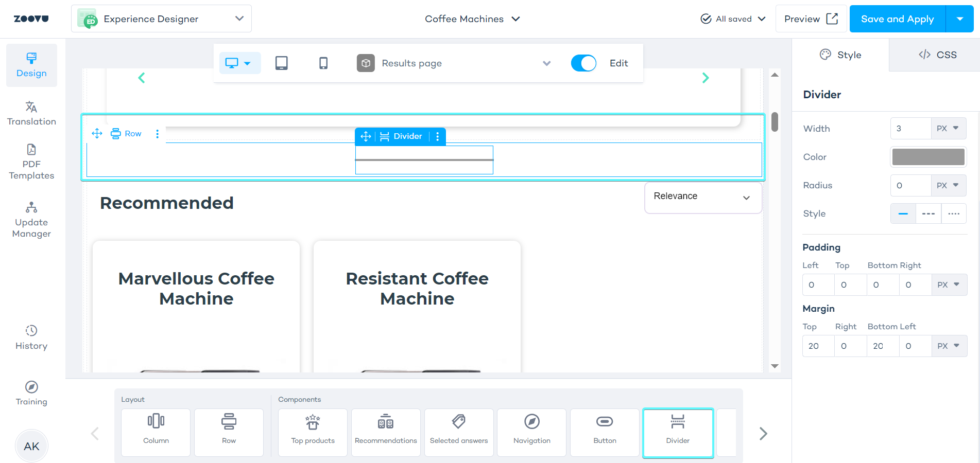Open PDF Templates section

31,162
